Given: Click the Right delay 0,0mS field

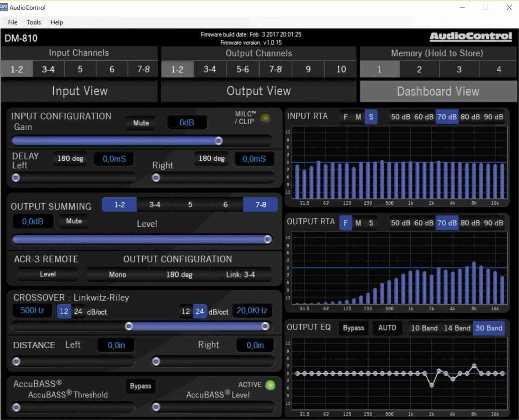Looking at the screenshot, I should [x=254, y=159].
